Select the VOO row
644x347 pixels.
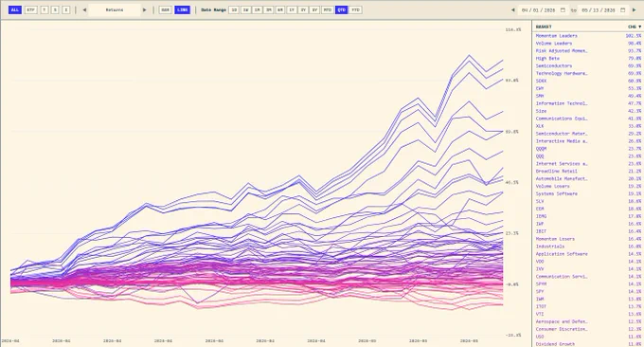pyautogui.click(x=588, y=262)
